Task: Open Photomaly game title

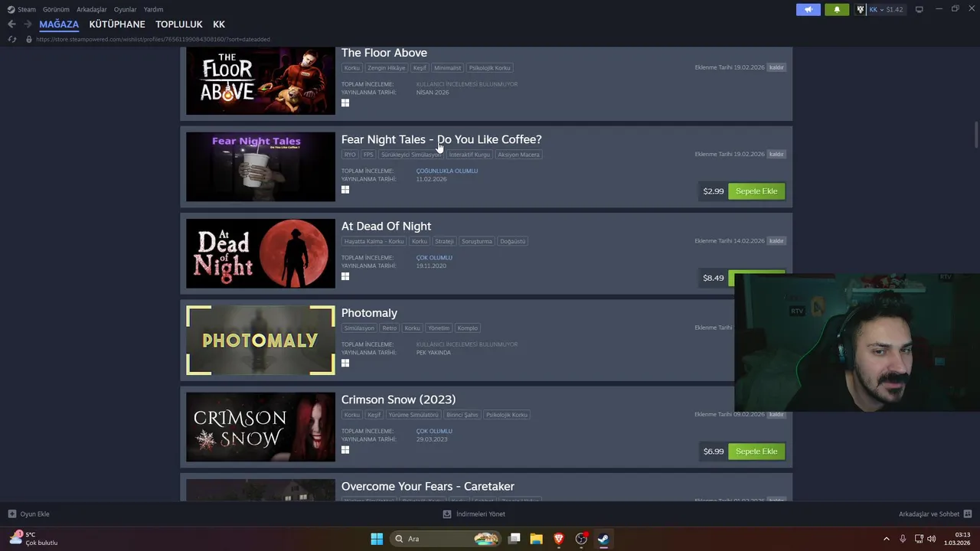Action: [x=369, y=313]
